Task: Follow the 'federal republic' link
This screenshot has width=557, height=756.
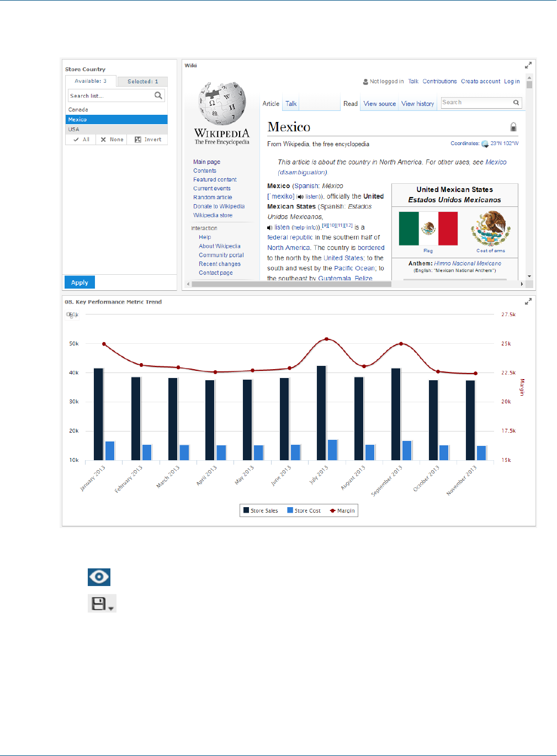Action: pos(290,237)
